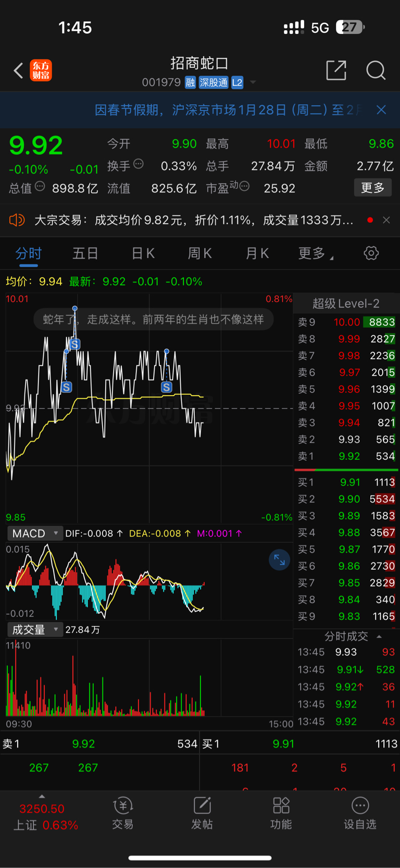Select 买2 row at 9.90
Viewport: 400px width, 868px height.
coord(346,499)
